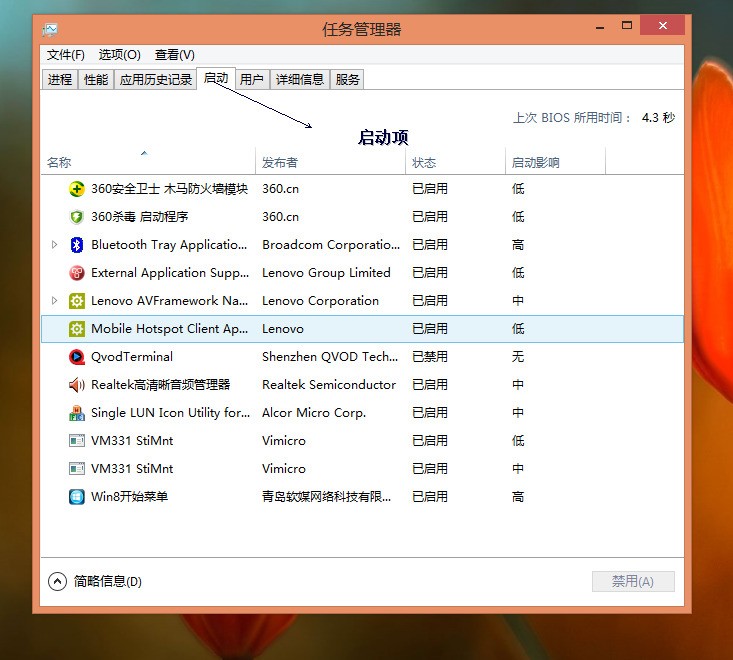Open the 文件(F) menu

(x=65, y=55)
